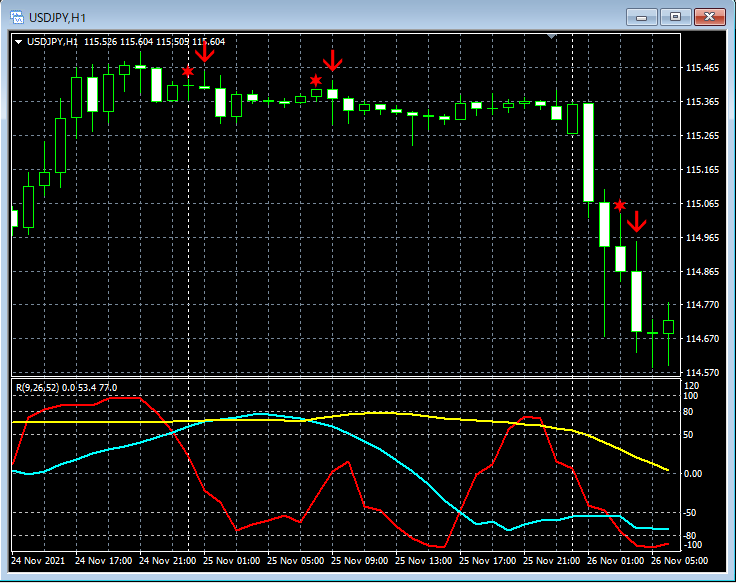
Task: Select red sell arrow near 26 Nov 01:00
Action: pos(636,221)
